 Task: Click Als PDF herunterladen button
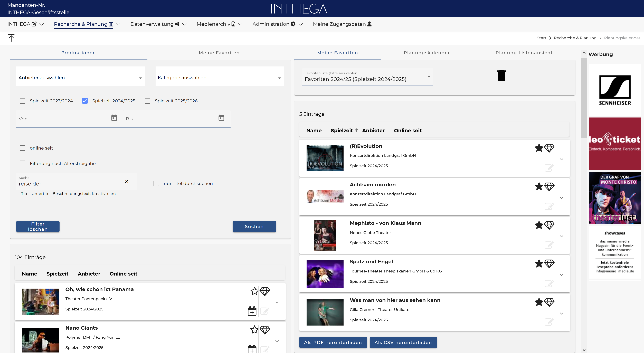pos(333,342)
